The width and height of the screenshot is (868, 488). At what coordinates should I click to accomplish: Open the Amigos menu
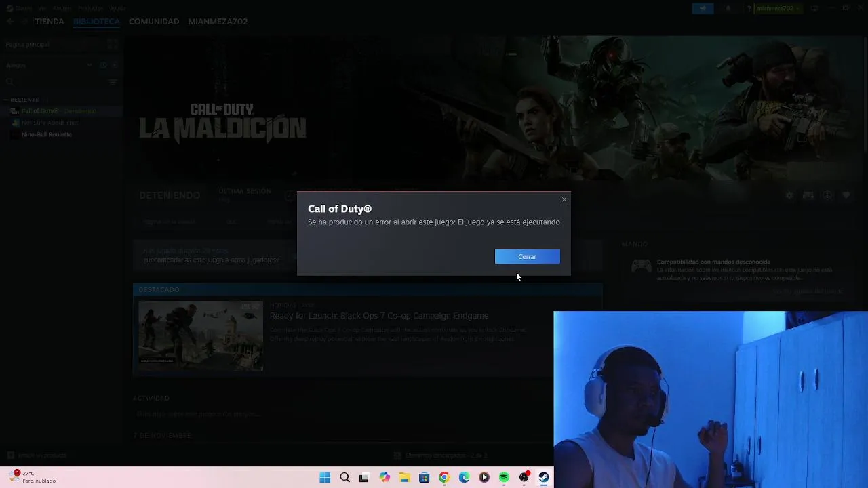pyautogui.click(x=62, y=8)
